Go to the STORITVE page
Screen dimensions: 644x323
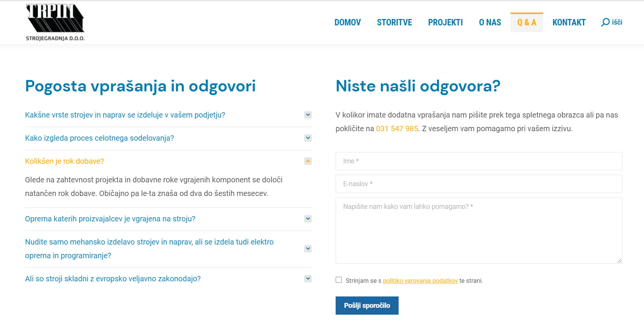tap(394, 22)
